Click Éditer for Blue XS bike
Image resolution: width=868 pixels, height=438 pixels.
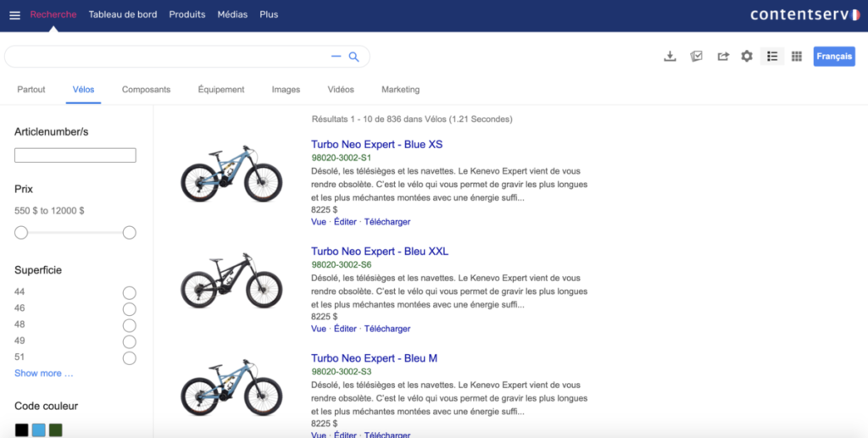click(x=346, y=222)
